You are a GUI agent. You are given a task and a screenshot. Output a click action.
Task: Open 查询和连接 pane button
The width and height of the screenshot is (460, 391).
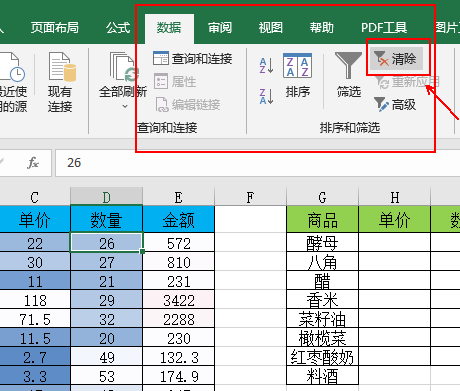(x=193, y=59)
